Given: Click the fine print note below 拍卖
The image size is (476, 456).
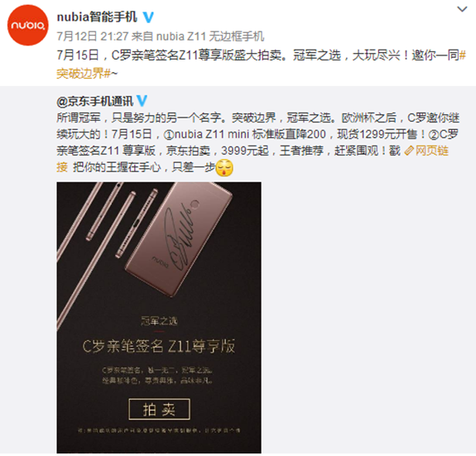Looking at the screenshot, I should (159, 430).
